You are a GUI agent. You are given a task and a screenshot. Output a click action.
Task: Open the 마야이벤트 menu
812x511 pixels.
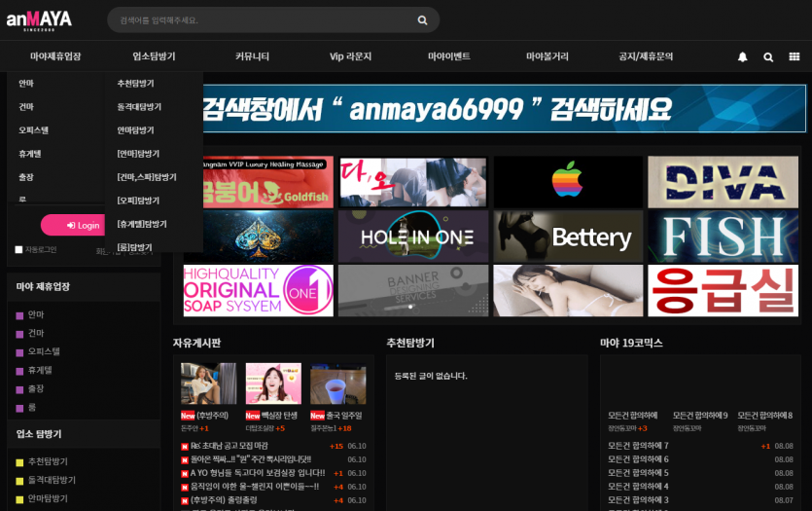pyautogui.click(x=449, y=56)
